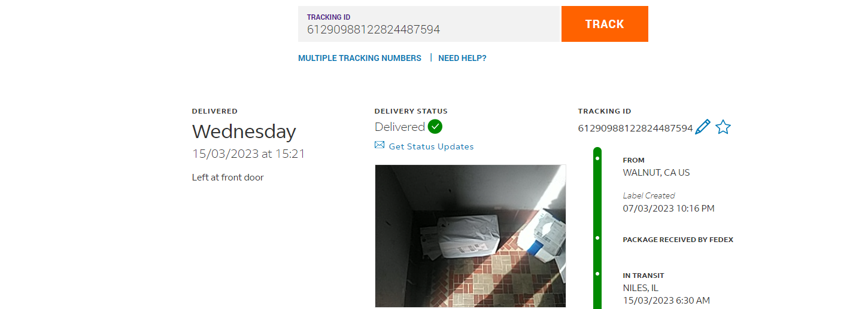The image size is (868, 309).
Task: Click the Left at front door note
Action: tap(227, 178)
